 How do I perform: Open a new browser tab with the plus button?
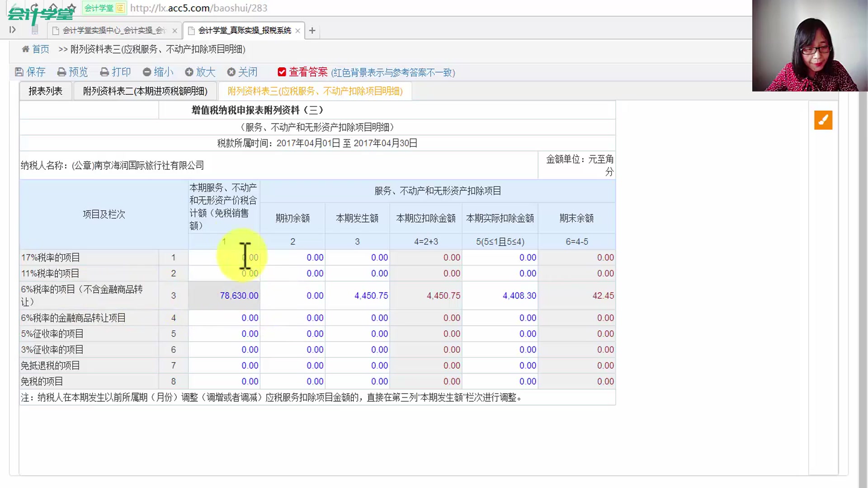point(312,30)
